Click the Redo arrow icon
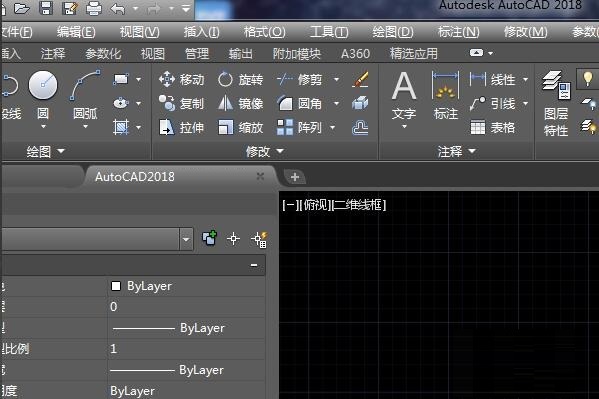599x399 pixels. pos(153,8)
